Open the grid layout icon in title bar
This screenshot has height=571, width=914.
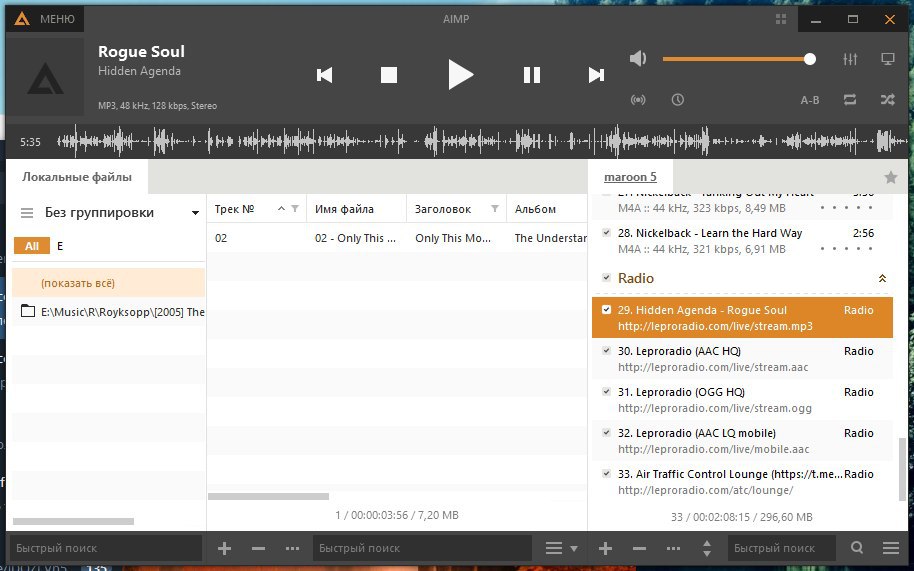(x=781, y=19)
